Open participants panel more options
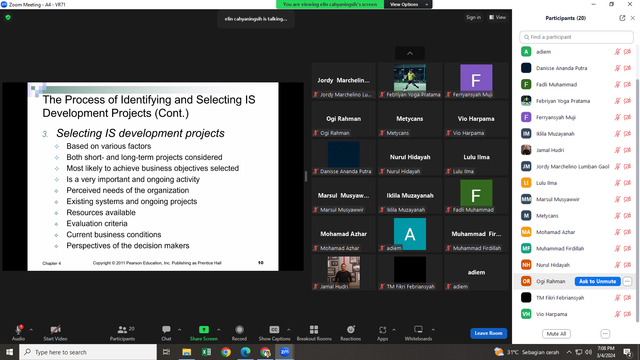 click(x=605, y=334)
